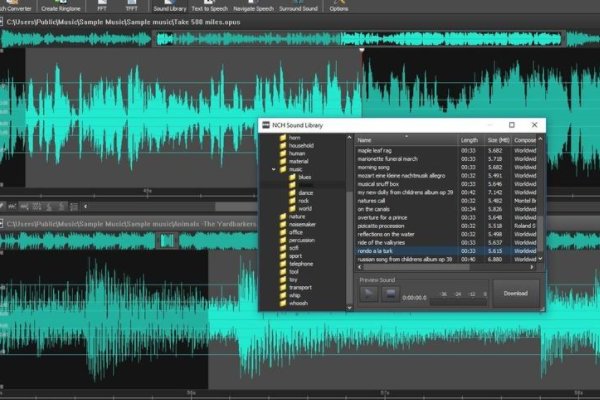Click the Download button
Viewport: 600px width, 400px height.
[515, 293]
